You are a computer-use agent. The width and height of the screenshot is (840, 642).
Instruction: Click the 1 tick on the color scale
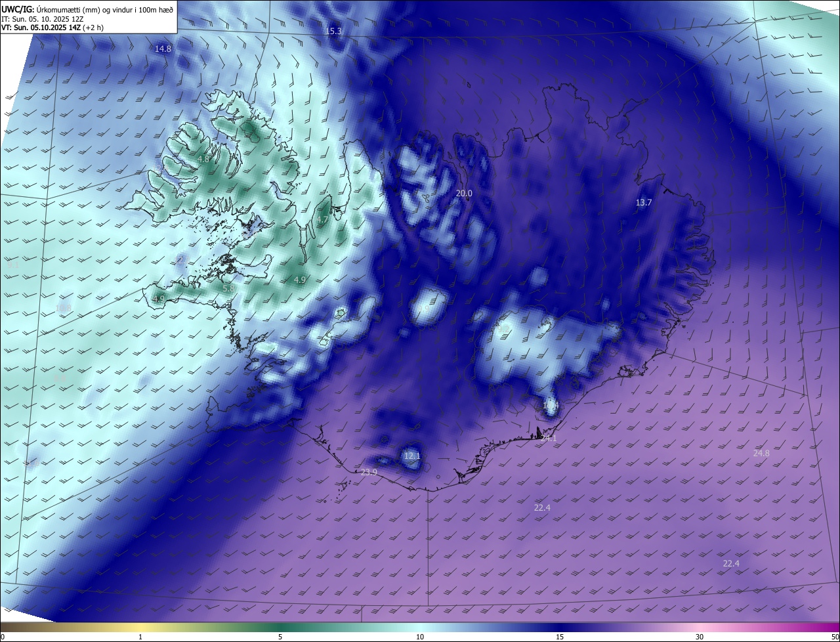click(141, 637)
